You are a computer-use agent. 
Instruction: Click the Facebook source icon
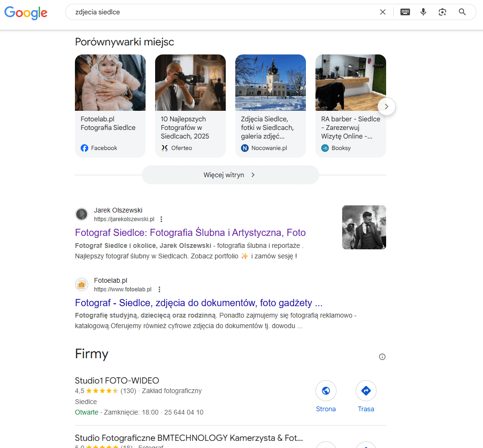[84, 148]
